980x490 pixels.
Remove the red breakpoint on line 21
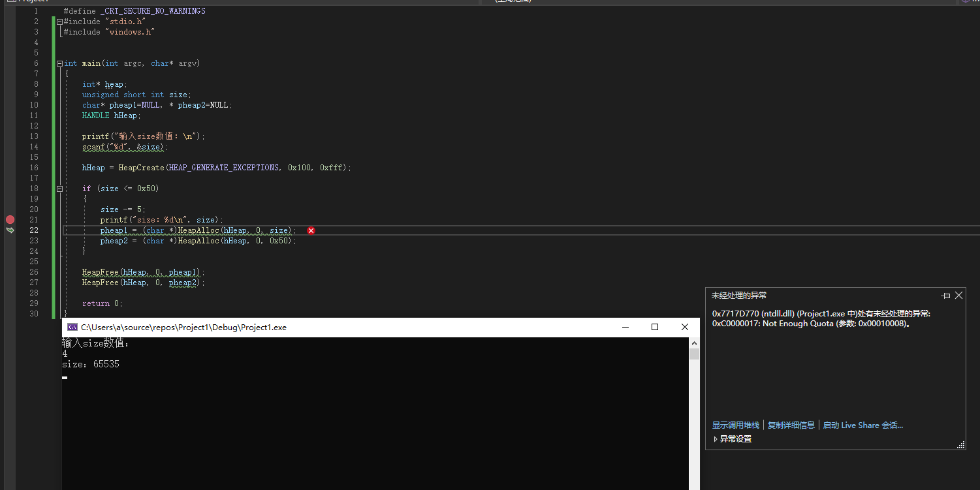pos(10,220)
